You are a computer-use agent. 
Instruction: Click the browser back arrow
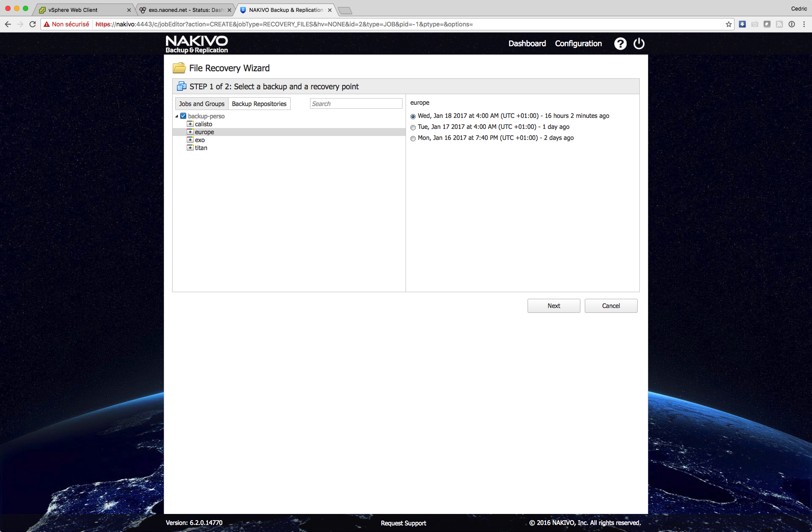pyautogui.click(x=8, y=24)
